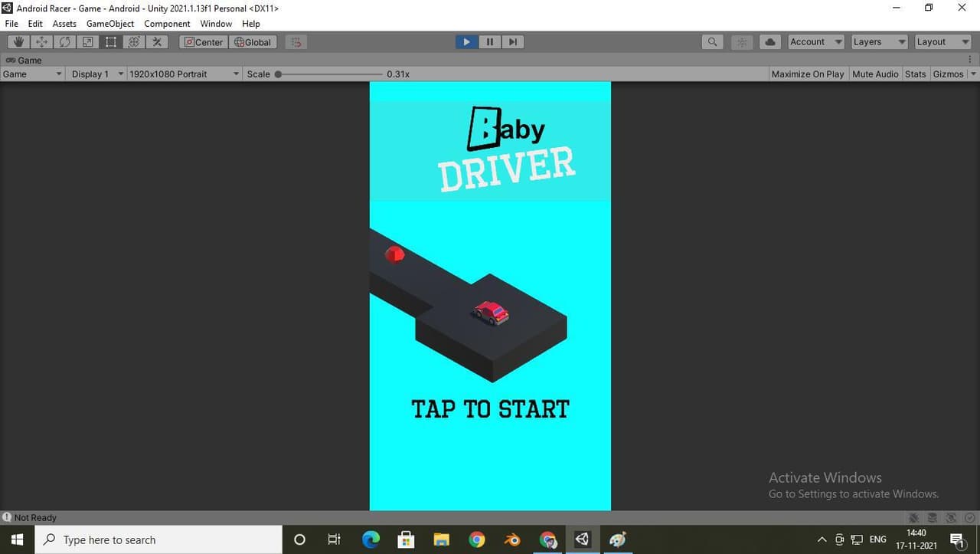The image size is (980, 554).
Task: Click the Baby Driver logo
Action: [x=506, y=149]
